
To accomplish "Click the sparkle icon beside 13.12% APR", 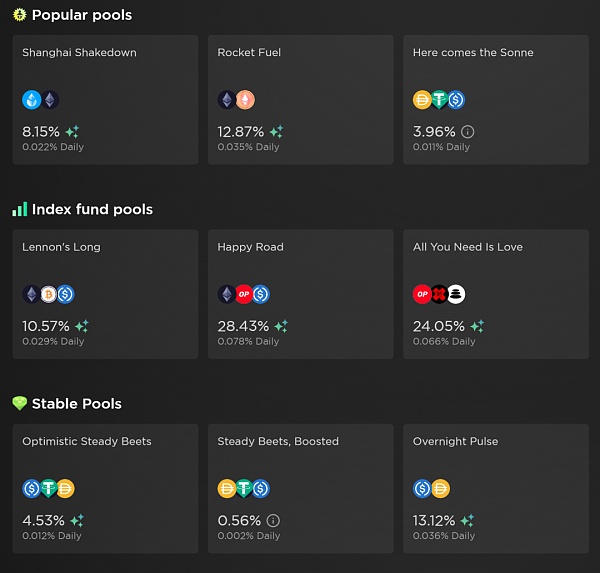I will pyautogui.click(x=468, y=521).
